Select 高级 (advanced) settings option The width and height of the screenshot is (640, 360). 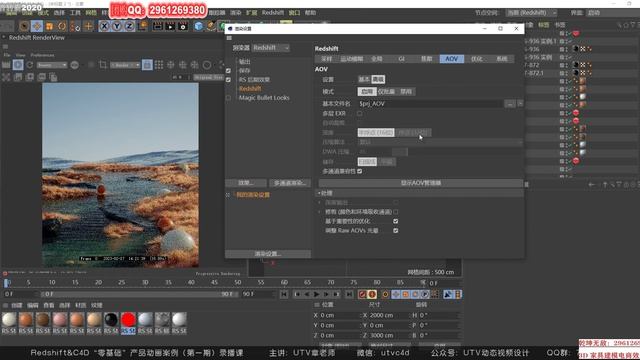click(x=378, y=79)
